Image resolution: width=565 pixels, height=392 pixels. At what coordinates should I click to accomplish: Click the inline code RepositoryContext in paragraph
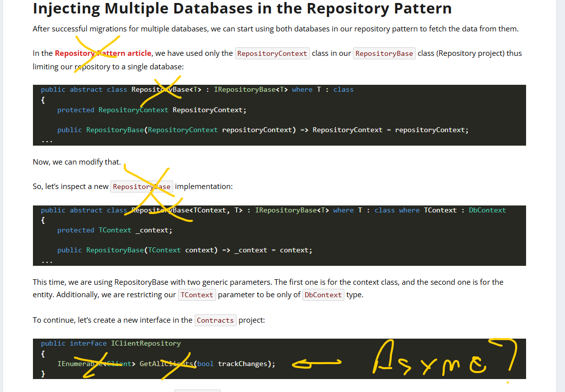click(273, 53)
